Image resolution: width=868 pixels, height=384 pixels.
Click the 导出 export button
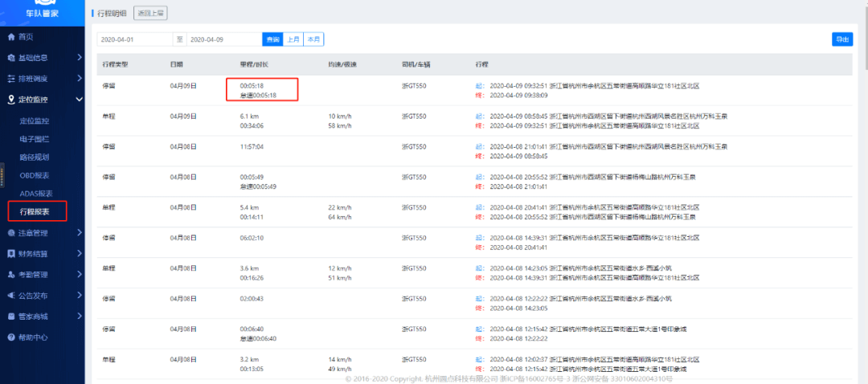pos(841,39)
